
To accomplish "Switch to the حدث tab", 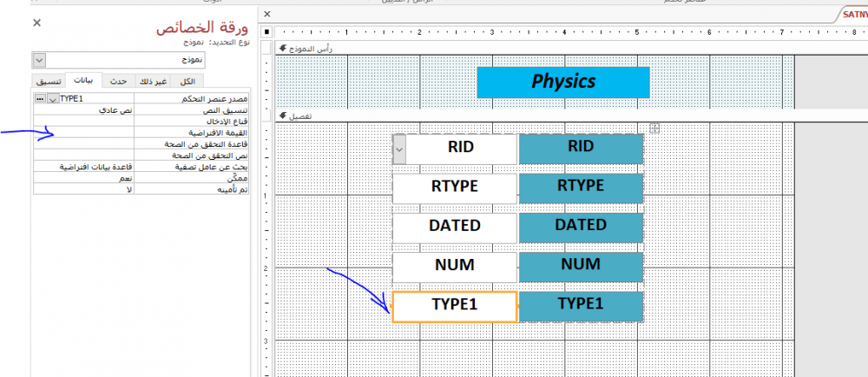I will (x=118, y=82).
